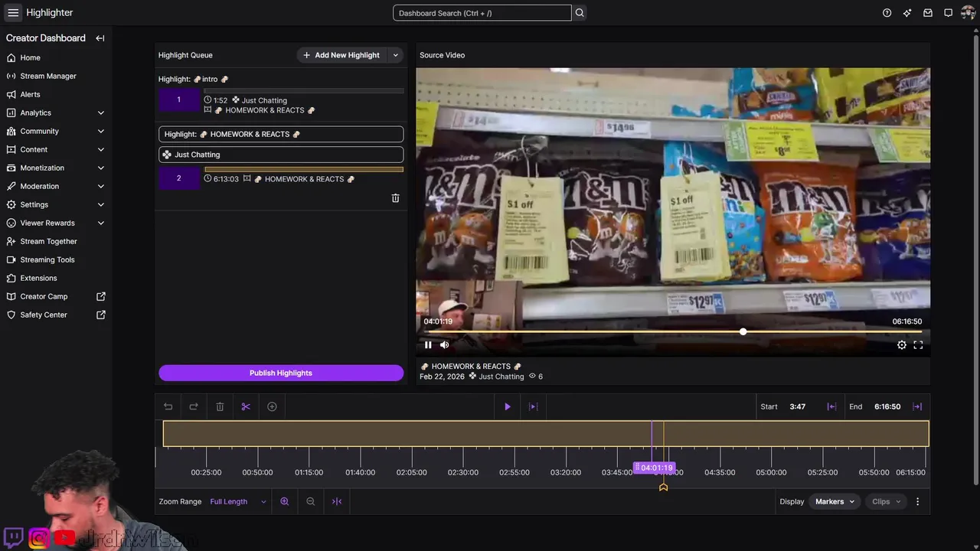Screen dimensions: 980x551
Task: Open timeline more options menu
Action: pyautogui.click(x=917, y=502)
